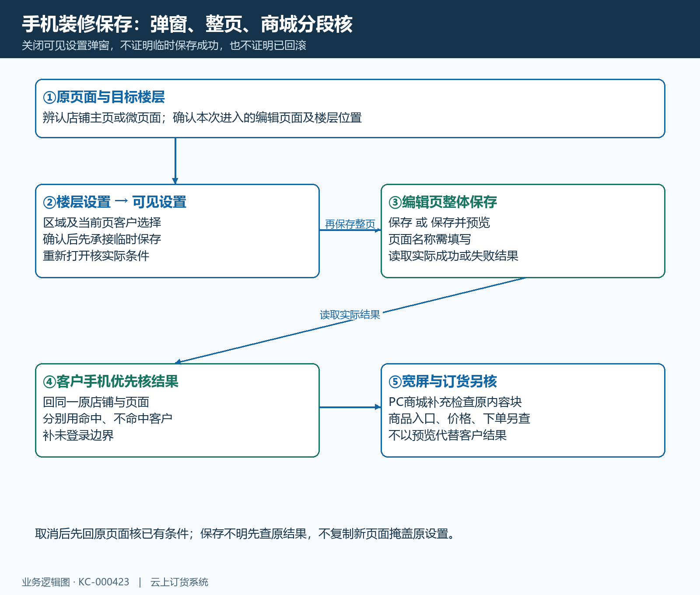Click the line 辨认店铺主页或微页面
Screen dimensions: 700x595
click(x=202, y=118)
